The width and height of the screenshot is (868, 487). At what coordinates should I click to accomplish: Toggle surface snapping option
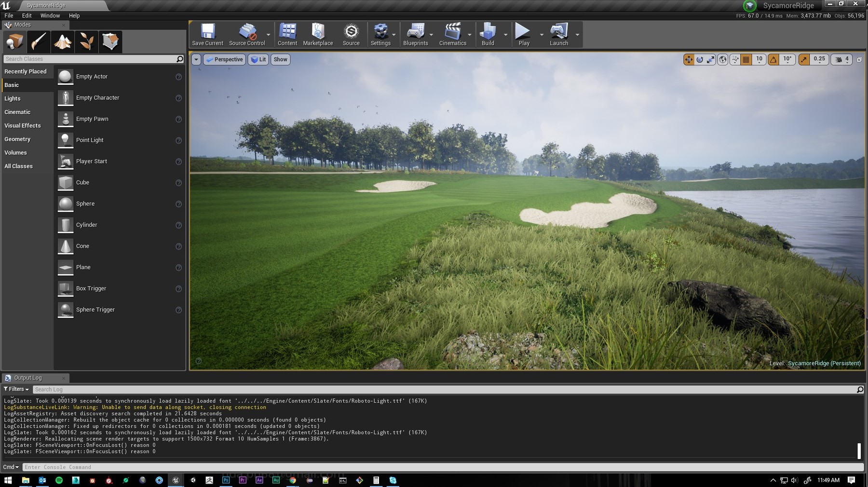click(735, 59)
